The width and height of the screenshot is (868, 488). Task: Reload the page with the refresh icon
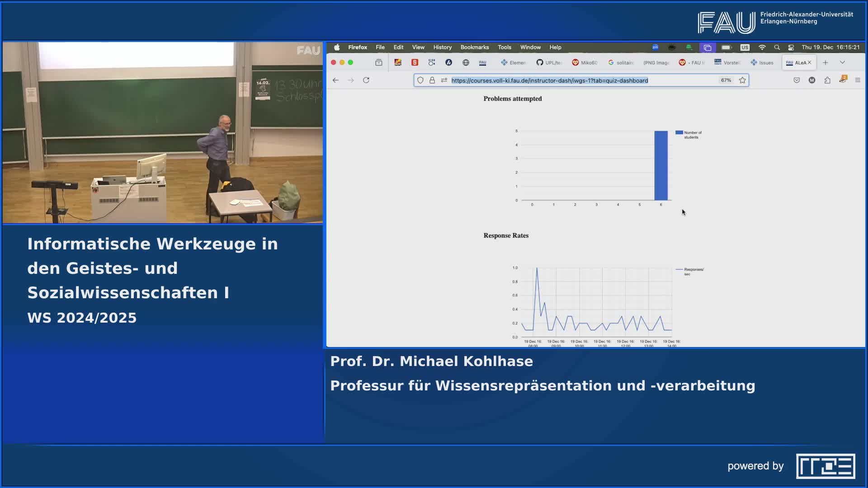tap(366, 80)
